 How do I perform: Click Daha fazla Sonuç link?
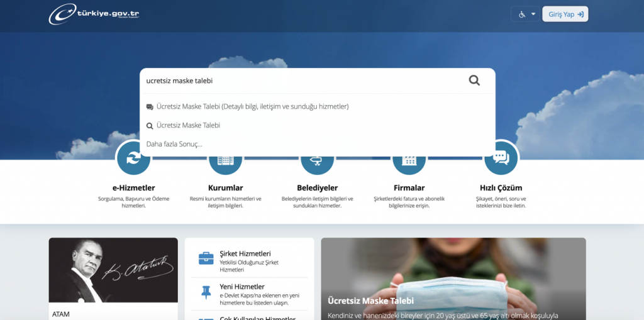pos(174,144)
